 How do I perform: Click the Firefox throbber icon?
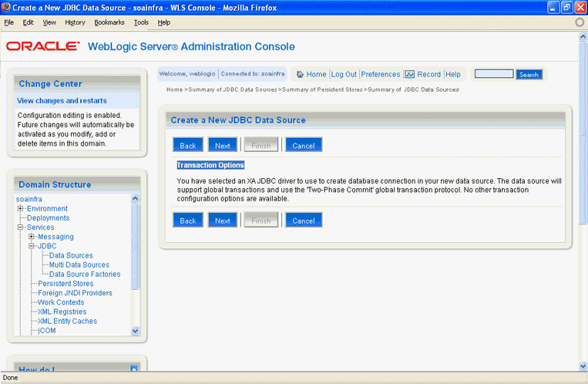coord(580,22)
